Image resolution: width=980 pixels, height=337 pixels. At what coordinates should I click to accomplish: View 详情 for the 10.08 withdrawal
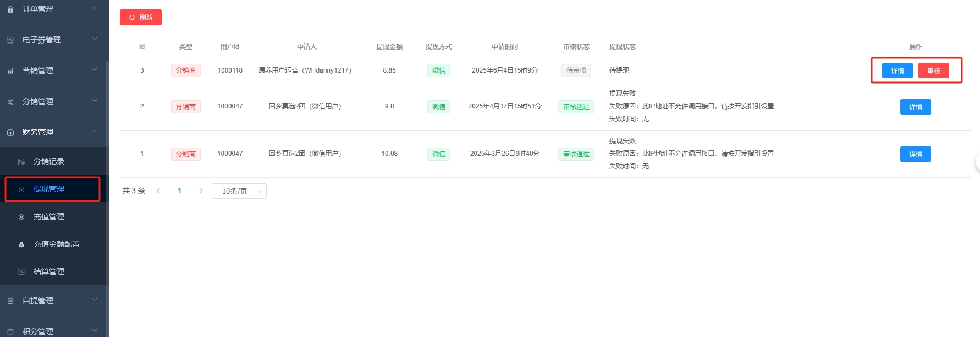[x=915, y=155]
